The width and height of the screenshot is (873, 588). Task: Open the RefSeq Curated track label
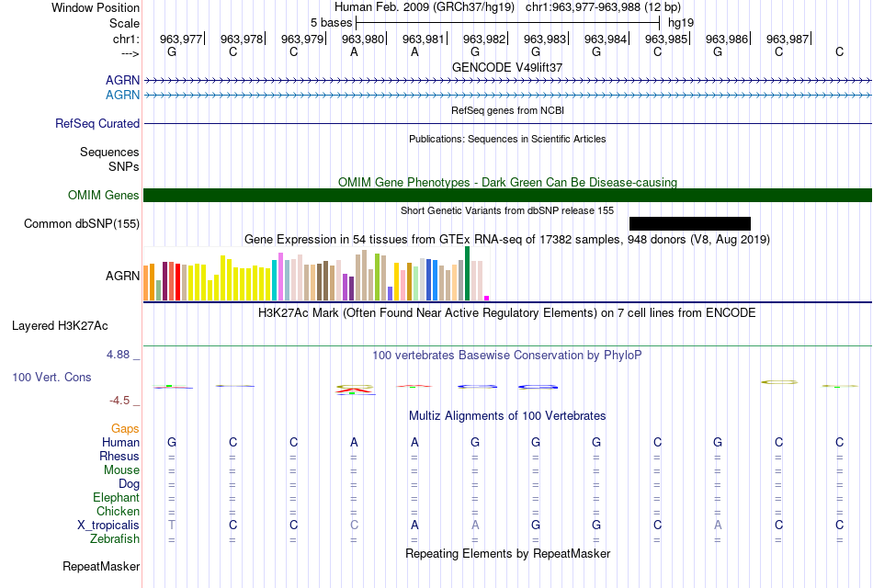tap(97, 124)
